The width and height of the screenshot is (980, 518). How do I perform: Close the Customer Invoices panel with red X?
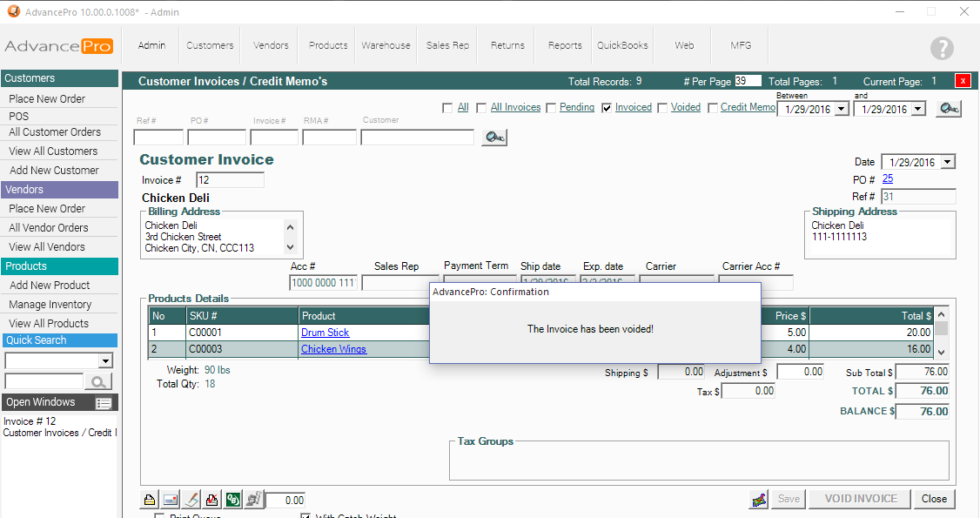[963, 81]
